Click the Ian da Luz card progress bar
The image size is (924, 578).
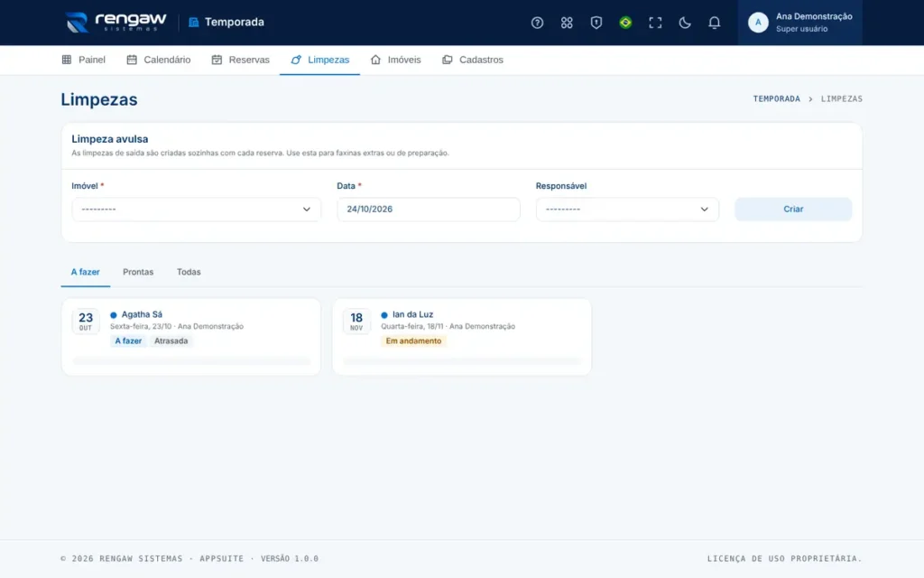[x=462, y=360]
